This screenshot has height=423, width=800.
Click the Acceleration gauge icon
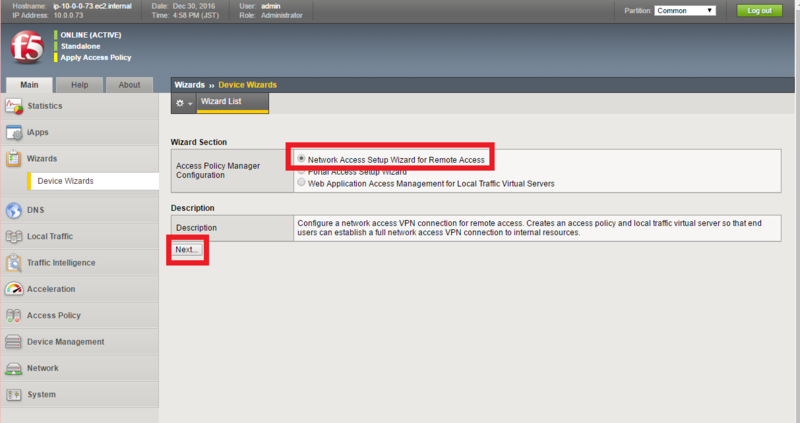(x=14, y=289)
